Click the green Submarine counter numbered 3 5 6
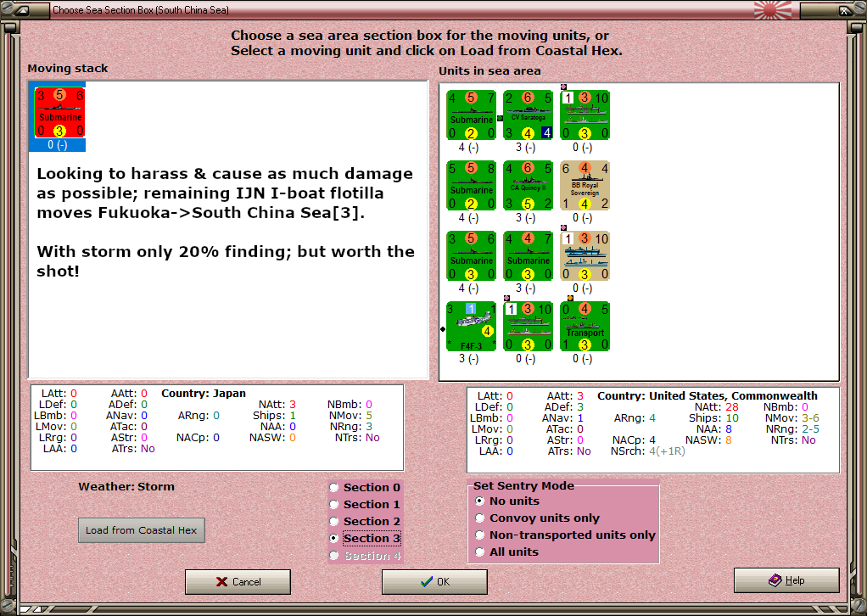This screenshot has width=867, height=616. 471,256
